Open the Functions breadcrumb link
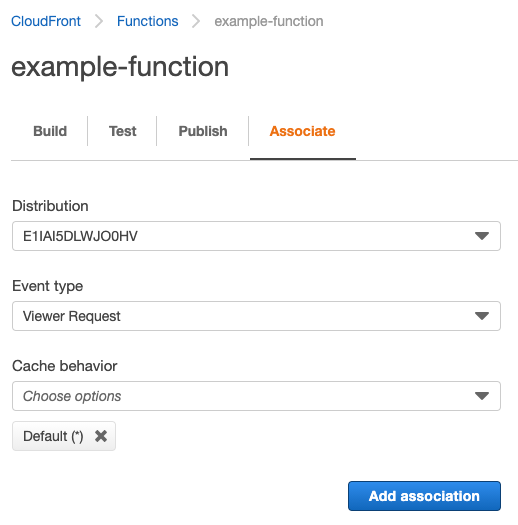This screenshot has width=518, height=525. (148, 21)
